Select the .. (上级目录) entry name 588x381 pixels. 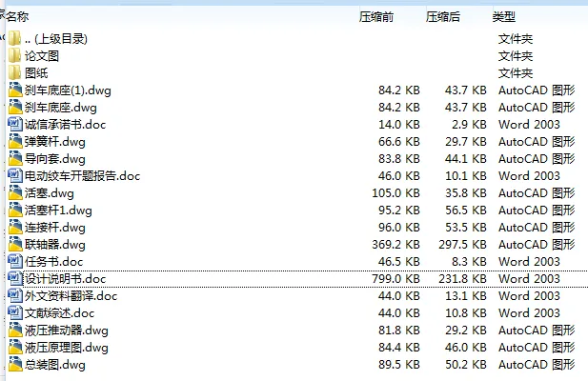coord(56,39)
